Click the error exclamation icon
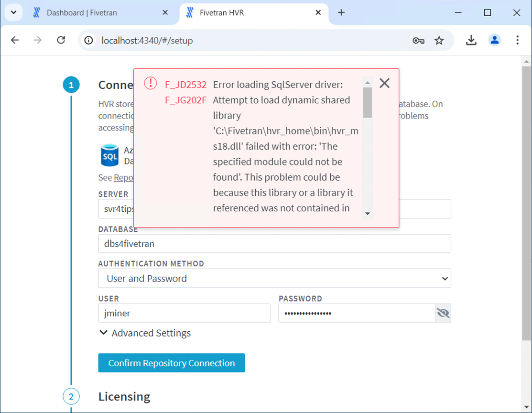This screenshot has height=413, width=532. pos(150,83)
